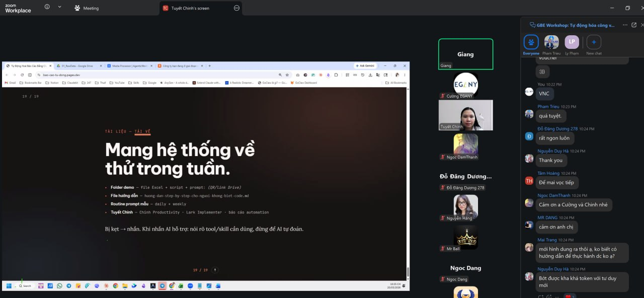Click the 'Thank you' chat message

(551, 160)
